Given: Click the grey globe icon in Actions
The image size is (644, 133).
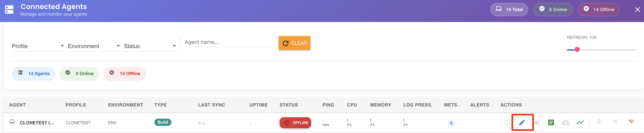Looking at the screenshot, I should click(x=599, y=122).
